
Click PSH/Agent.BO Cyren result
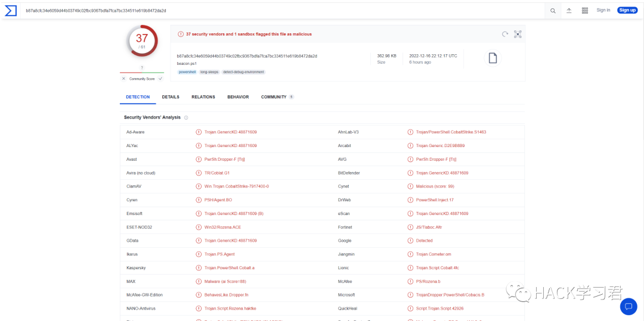[218, 200]
